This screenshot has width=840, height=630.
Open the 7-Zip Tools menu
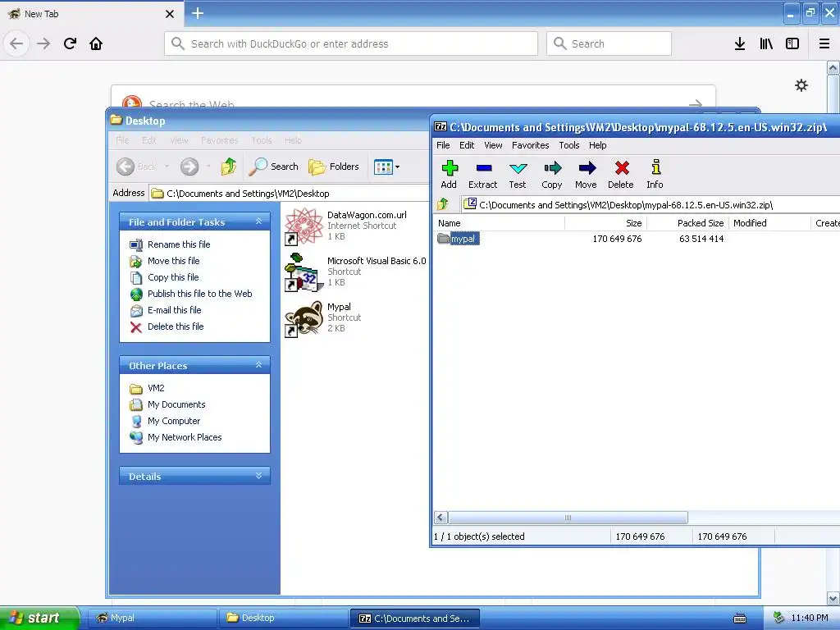coord(569,145)
